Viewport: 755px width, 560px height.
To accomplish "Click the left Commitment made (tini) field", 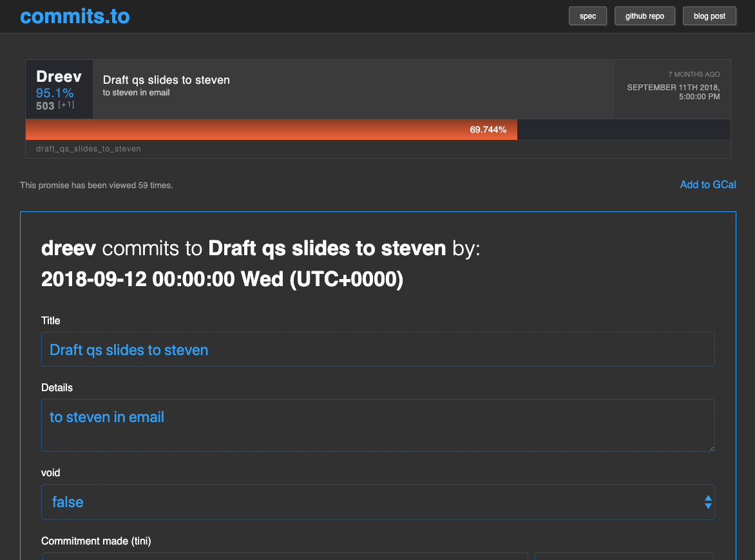I will tap(285, 555).
